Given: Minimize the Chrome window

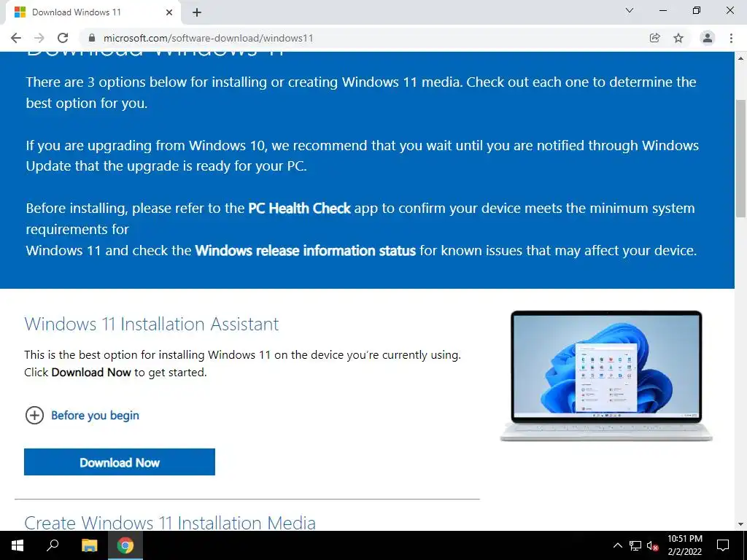Looking at the screenshot, I should point(662,10).
